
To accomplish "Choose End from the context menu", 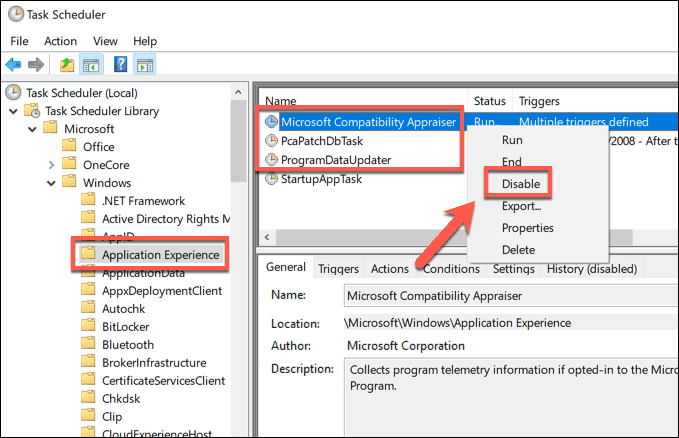I will point(511,162).
